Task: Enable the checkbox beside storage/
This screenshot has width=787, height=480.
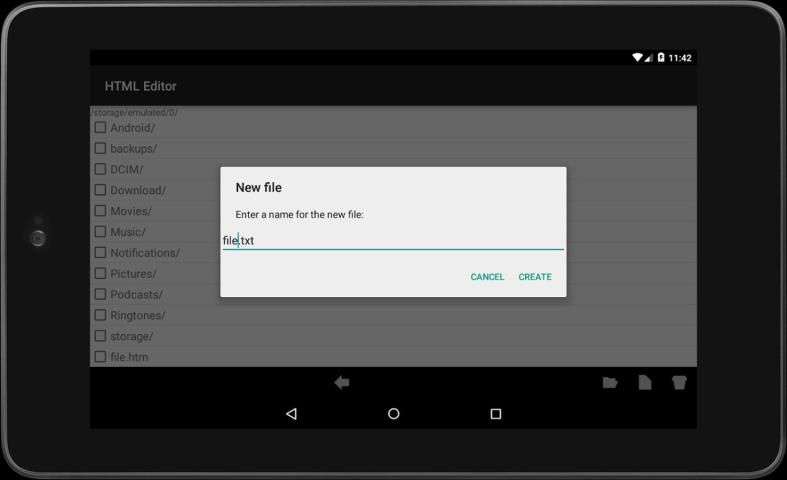Action: pyautogui.click(x=100, y=336)
